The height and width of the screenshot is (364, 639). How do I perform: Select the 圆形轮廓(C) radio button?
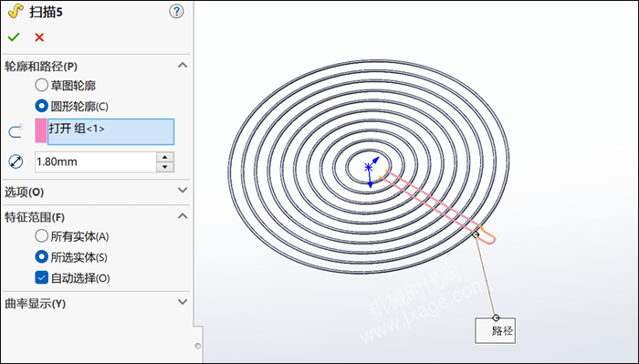(41, 106)
